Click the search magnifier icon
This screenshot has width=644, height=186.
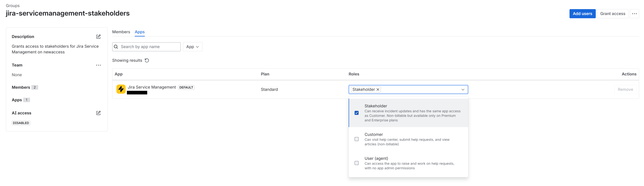[116, 47]
